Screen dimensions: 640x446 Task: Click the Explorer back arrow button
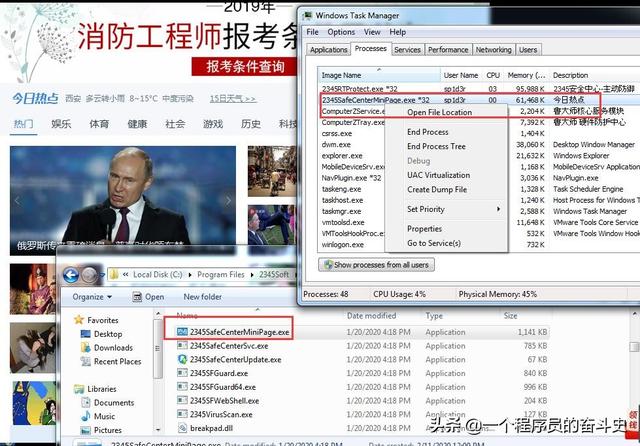[71, 275]
